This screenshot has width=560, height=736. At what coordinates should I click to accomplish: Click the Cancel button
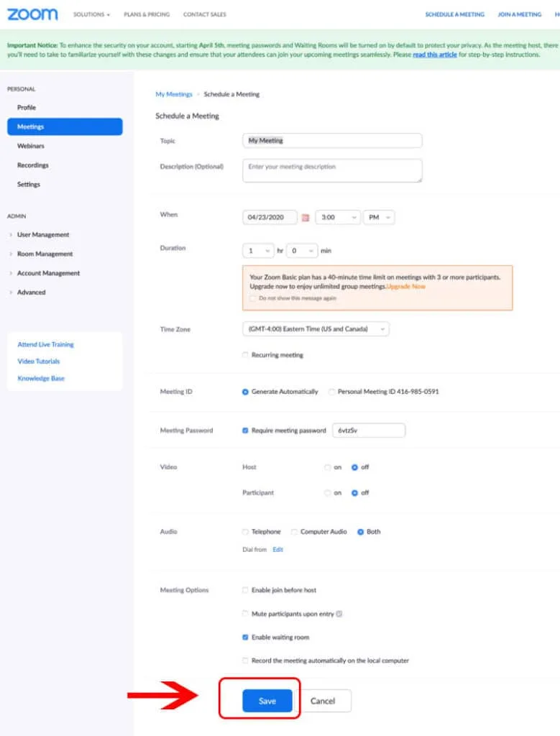click(323, 701)
